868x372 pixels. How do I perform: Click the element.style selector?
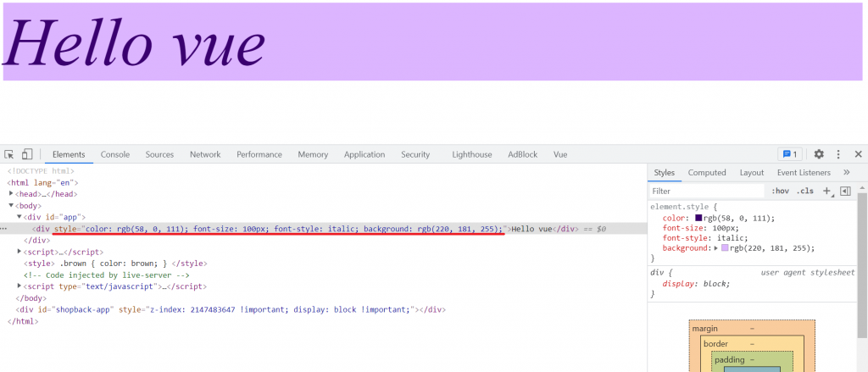coord(681,207)
